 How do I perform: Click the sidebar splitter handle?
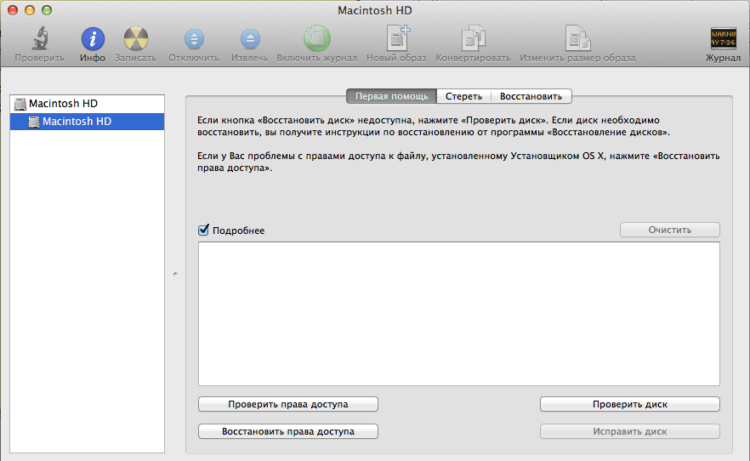click(175, 274)
